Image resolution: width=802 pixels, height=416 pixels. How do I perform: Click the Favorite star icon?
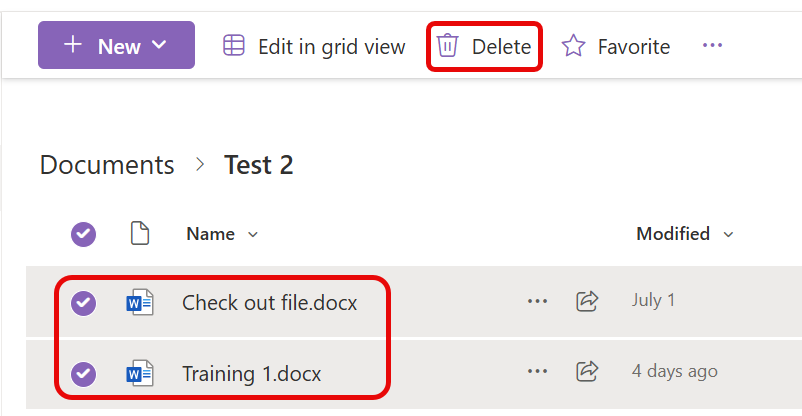click(573, 46)
